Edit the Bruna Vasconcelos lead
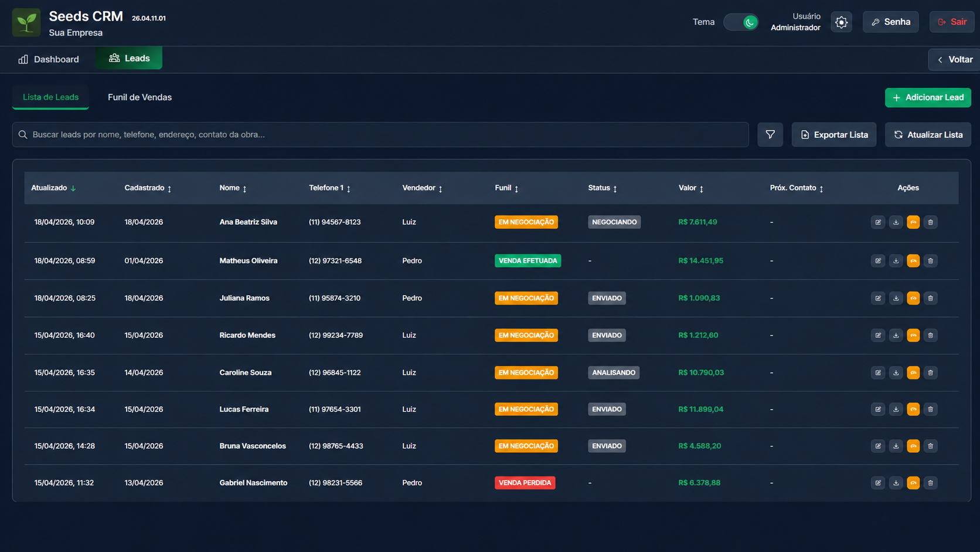 tap(878, 446)
